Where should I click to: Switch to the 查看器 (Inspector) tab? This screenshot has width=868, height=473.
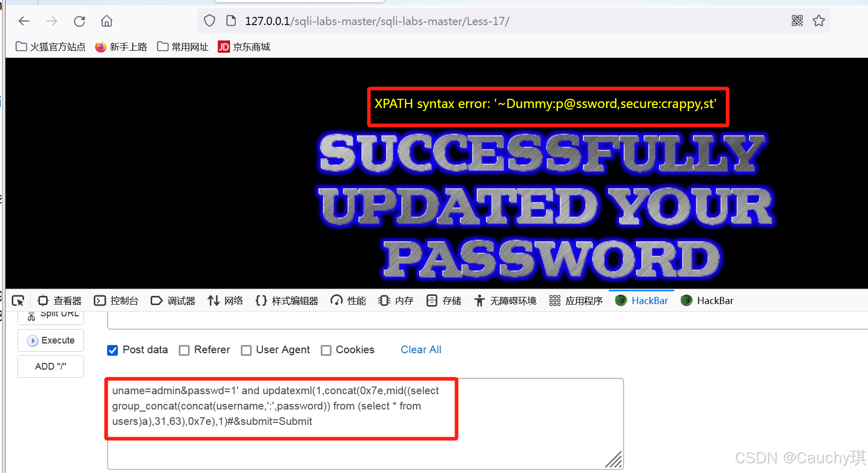[x=59, y=300]
